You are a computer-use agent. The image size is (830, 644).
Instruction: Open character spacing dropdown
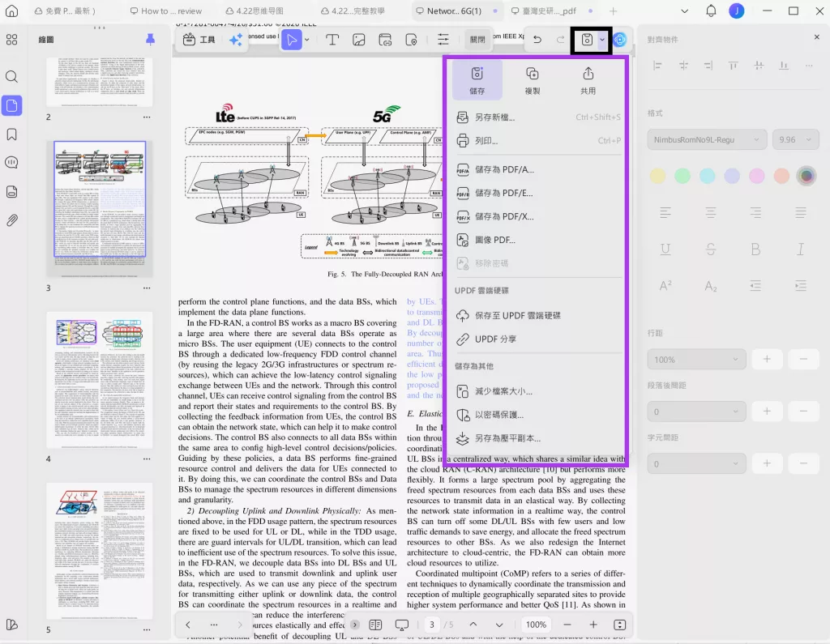tap(696, 464)
